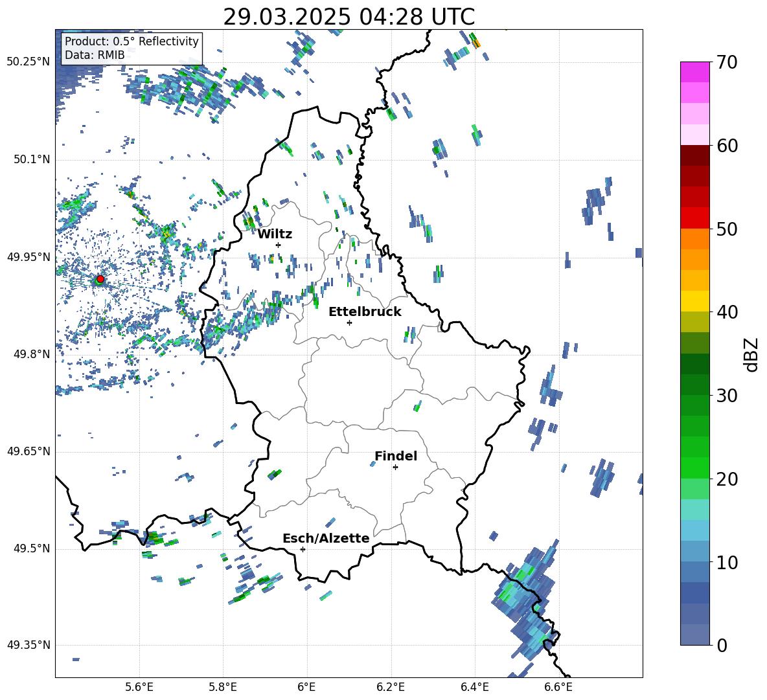Click the colorbar tick label 50

(x=727, y=229)
